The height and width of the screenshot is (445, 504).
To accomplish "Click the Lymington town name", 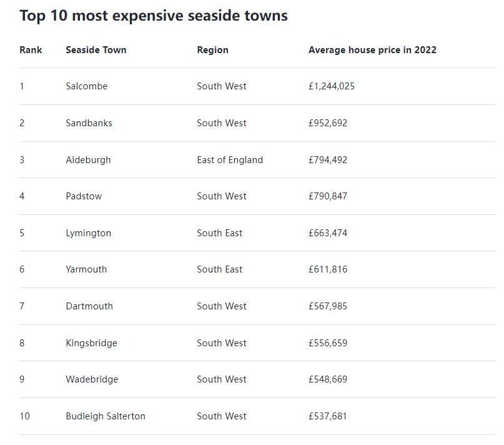I will point(88,233).
